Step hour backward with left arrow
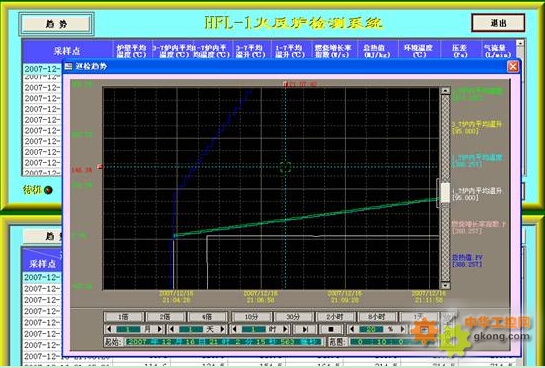545x368 pixels. [234, 329]
